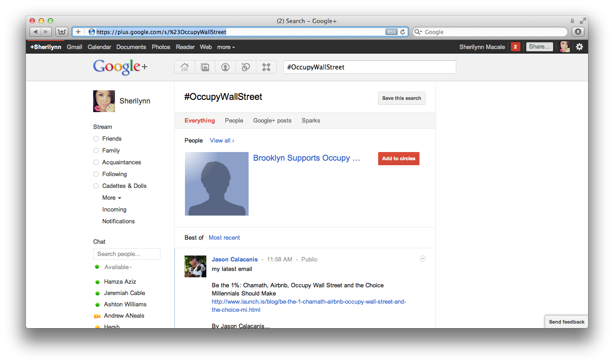Switch to the People tab
The width and height of the screenshot is (614, 364).
pos(234,121)
